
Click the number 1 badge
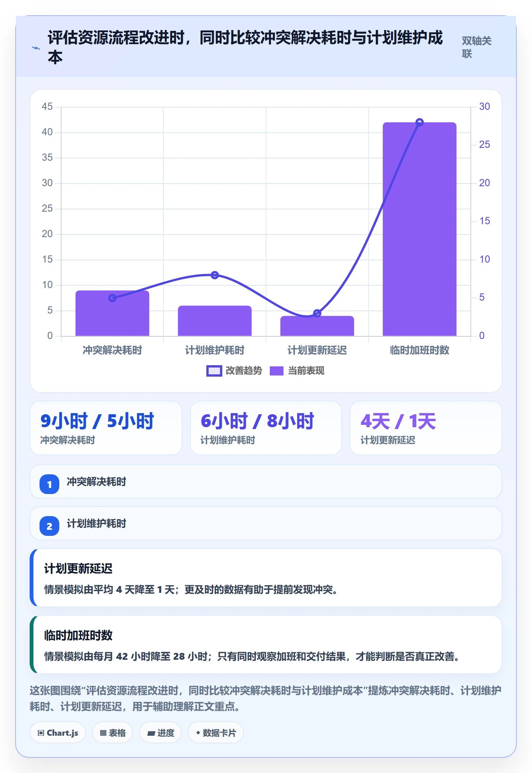coord(49,484)
